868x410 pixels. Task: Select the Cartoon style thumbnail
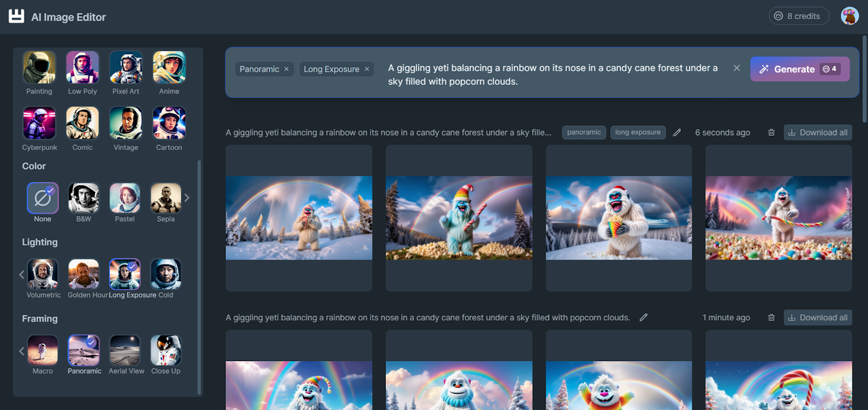170,124
